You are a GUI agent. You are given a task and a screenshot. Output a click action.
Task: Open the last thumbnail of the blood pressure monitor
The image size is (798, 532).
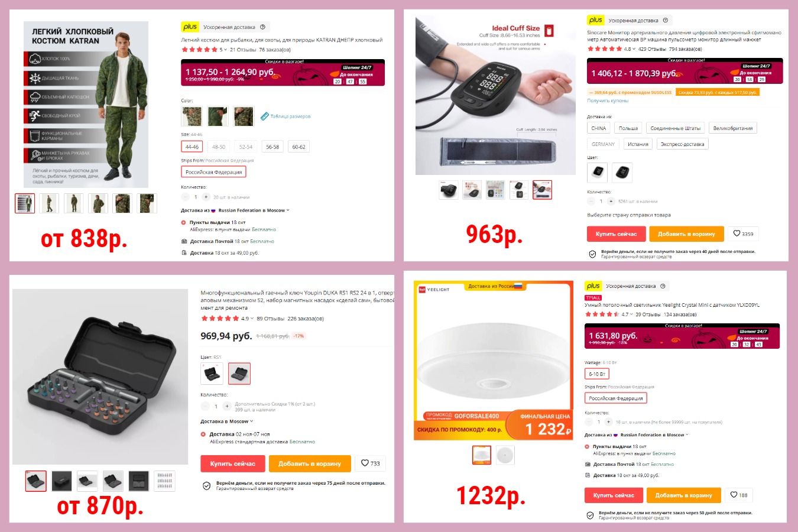tap(542, 190)
